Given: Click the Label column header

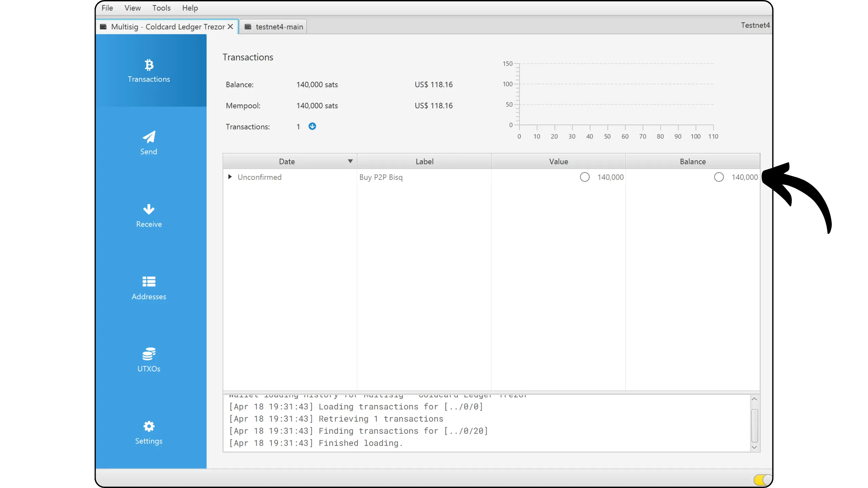Looking at the screenshot, I should click(424, 161).
